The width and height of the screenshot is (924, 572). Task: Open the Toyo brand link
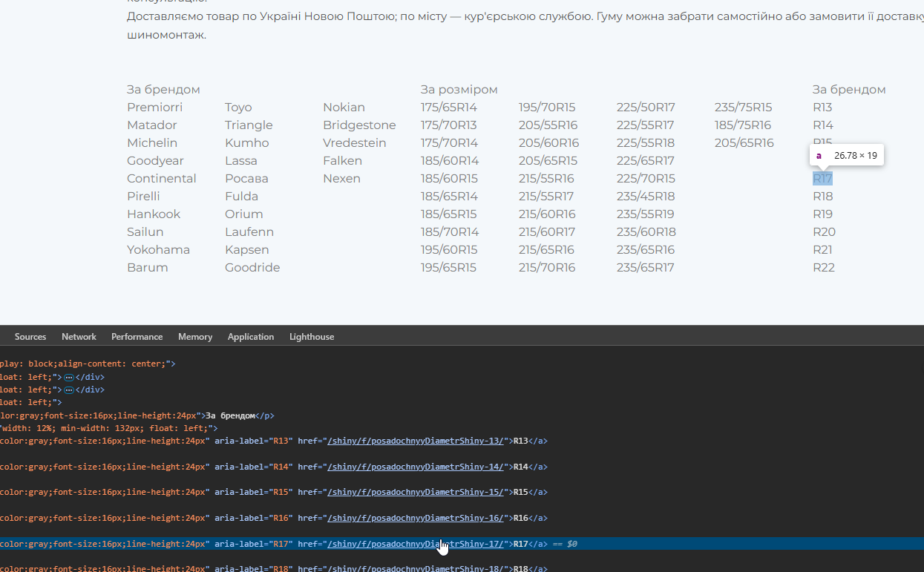click(238, 108)
